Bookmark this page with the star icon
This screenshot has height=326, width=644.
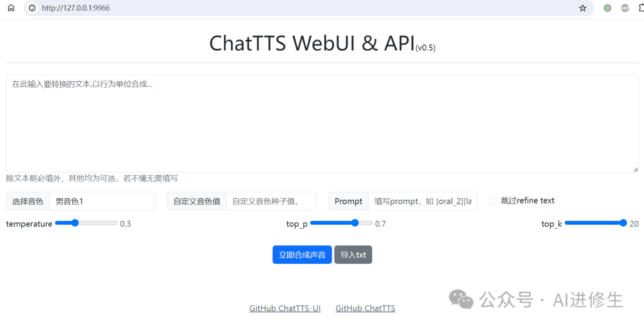click(x=583, y=8)
